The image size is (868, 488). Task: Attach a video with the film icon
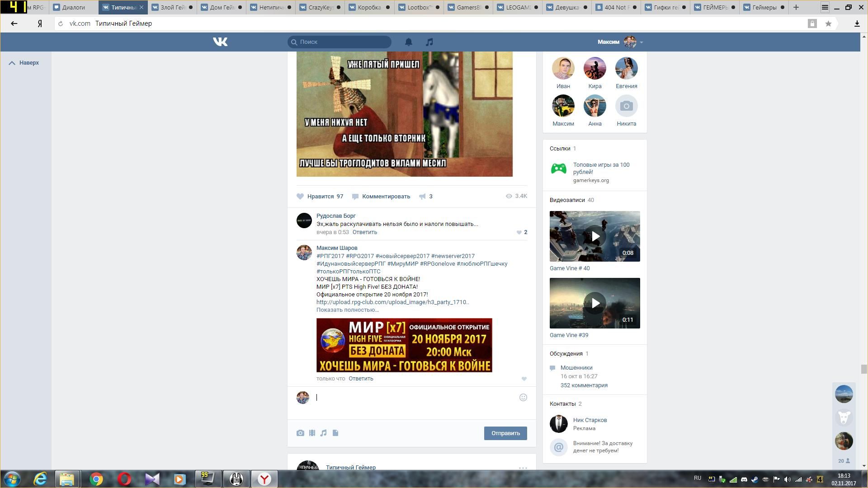[x=312, y=433]
